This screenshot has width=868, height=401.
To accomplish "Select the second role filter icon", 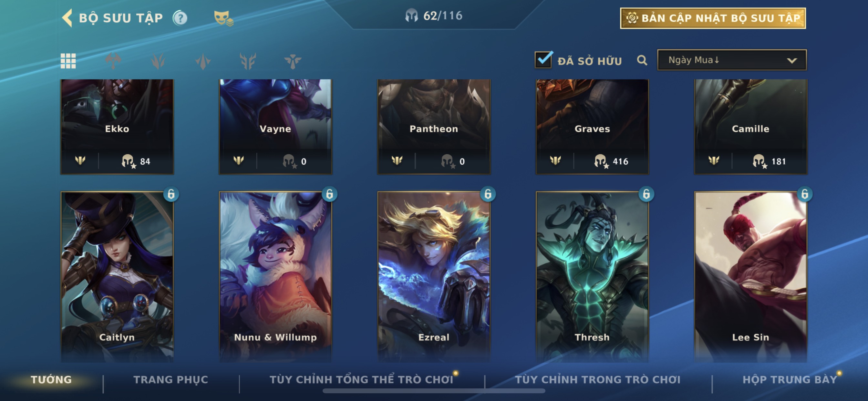I will click(158, 61).
